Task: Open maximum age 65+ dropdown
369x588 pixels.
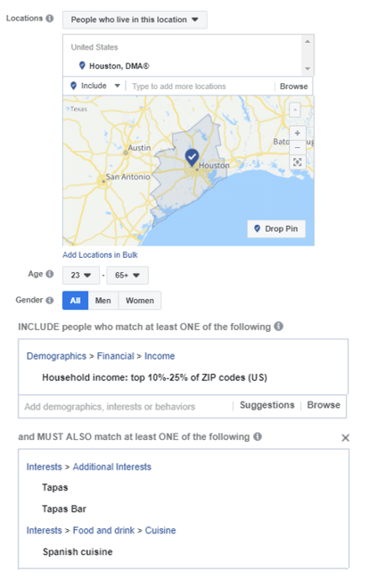Action: (x=127, y=275)
